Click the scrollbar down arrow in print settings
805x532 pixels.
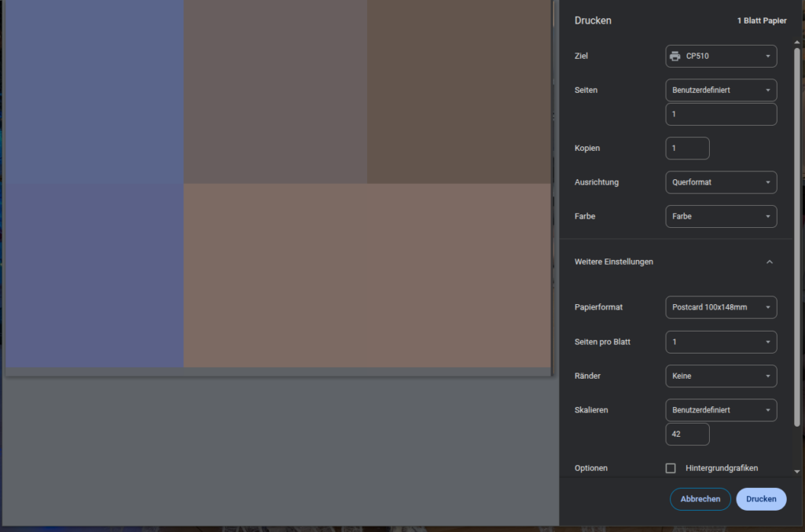tap(797, 471)
